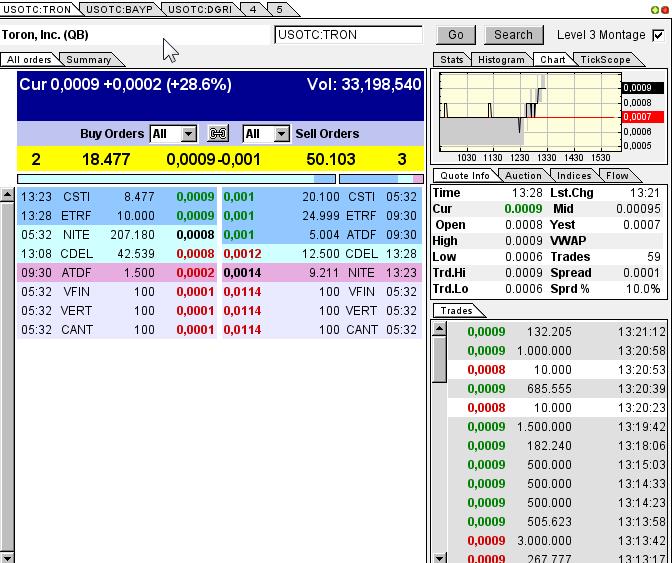The image size is (672, 563).
Task: Select the NITE buy order of 207.180
Action: [x=117, y=234]
